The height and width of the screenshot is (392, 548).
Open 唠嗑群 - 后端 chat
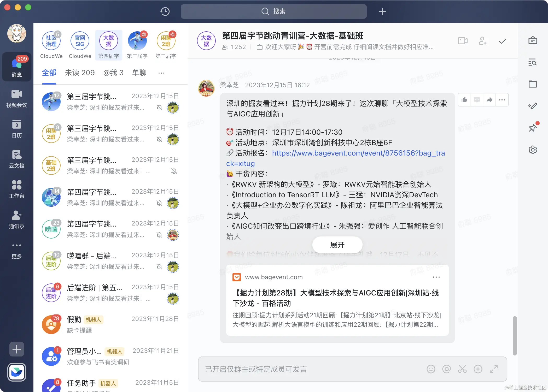coord(110,261)
